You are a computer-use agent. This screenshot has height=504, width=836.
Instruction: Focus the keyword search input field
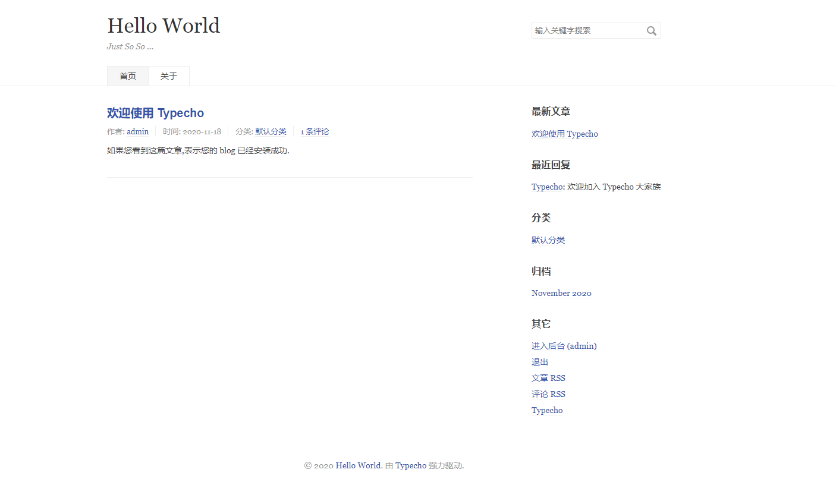tap(596, 30)
